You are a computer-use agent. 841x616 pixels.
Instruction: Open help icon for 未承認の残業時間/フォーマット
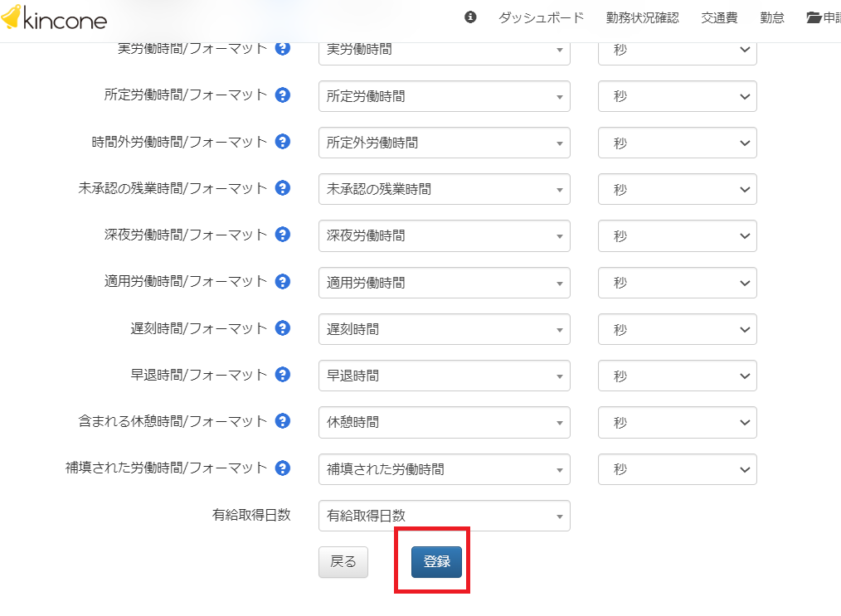[283, 188]
